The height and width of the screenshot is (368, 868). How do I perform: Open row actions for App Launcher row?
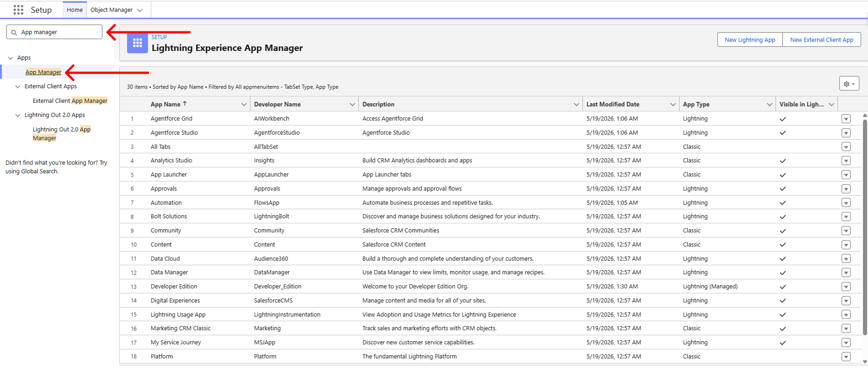[846, 175]
